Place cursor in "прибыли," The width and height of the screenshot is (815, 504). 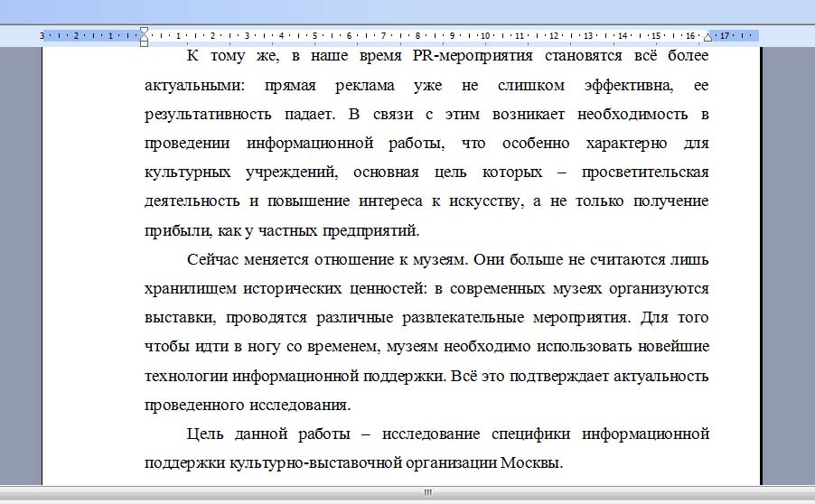point(178,230)
